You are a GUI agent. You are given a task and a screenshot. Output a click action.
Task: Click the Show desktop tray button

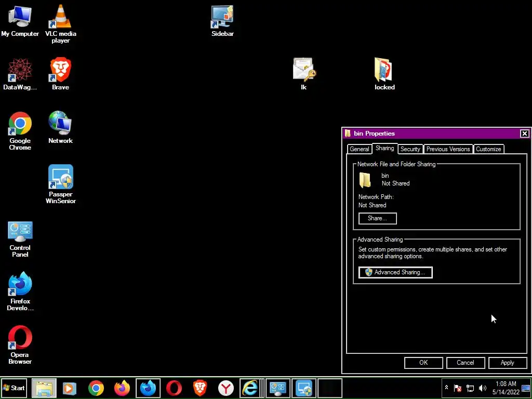point(526,388)
